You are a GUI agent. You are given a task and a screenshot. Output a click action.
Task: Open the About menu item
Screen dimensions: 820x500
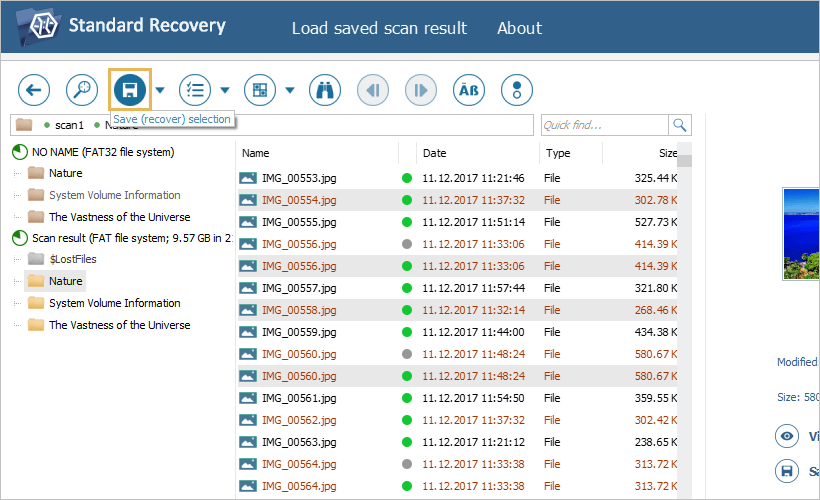pos(519,28)
